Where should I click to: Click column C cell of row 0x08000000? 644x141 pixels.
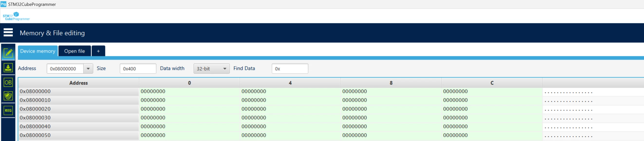492,91
